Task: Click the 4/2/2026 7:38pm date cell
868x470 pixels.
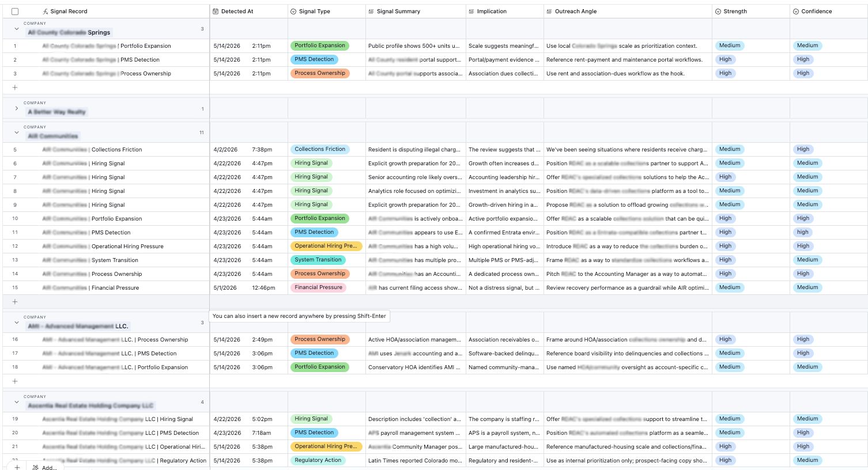Action: [x=248, y=150]
